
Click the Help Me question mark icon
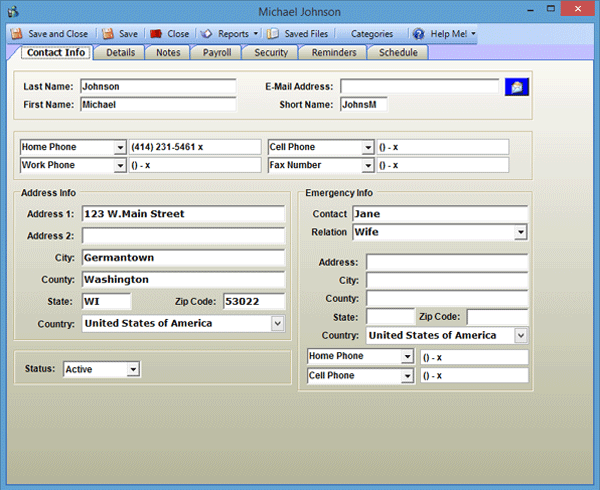(x=419, y=34)
